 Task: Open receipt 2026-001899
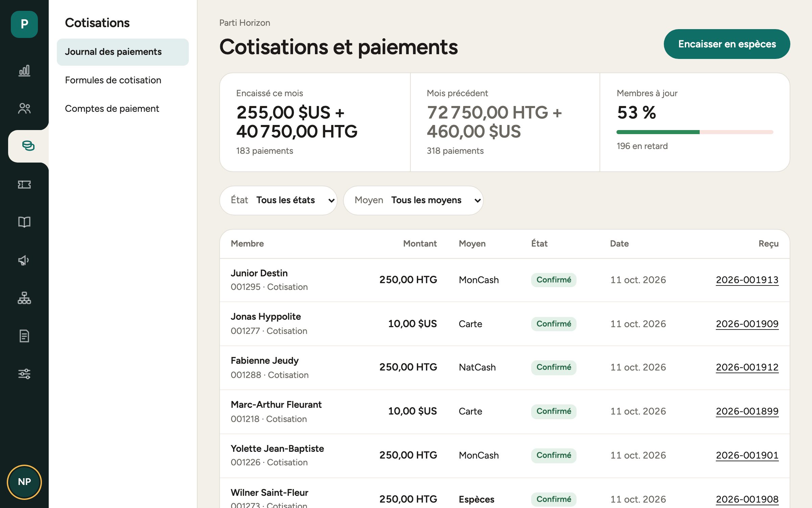pyautogui.click(x=747, y=411)
